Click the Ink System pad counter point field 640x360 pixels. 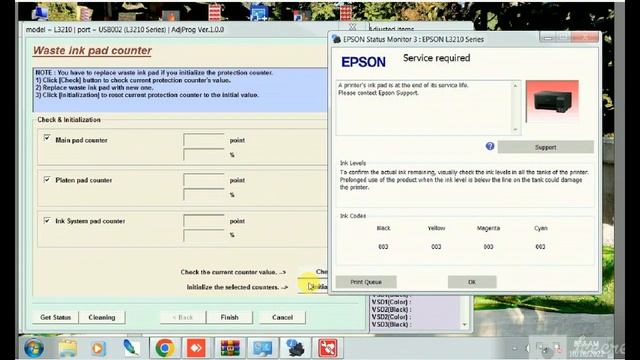click(204, 221)
